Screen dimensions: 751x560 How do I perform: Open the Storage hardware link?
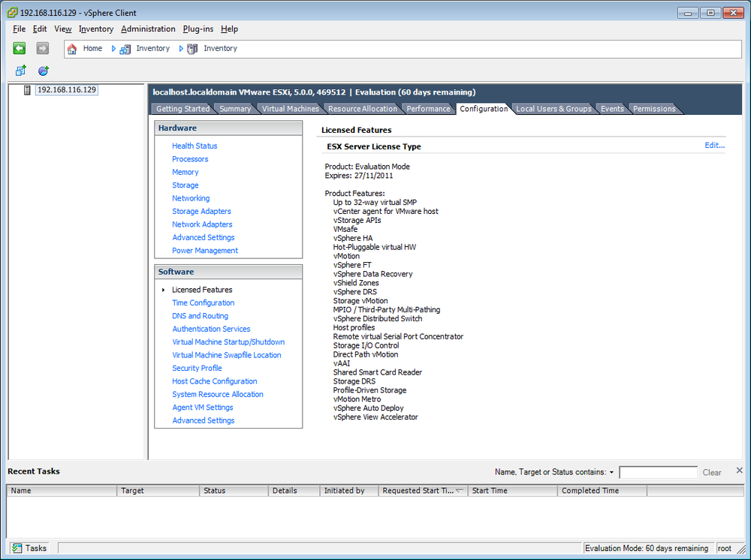[185, 185]
